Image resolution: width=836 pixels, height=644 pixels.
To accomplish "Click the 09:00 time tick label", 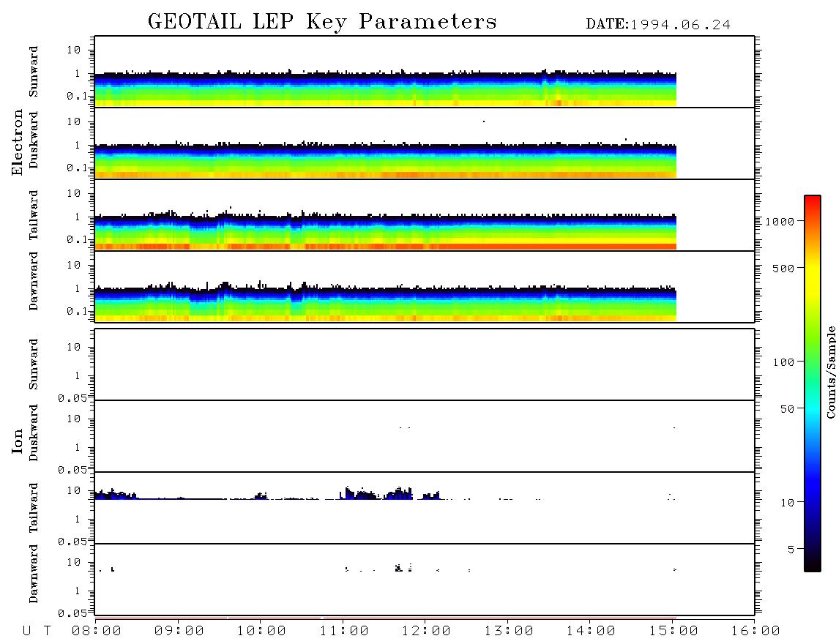I will click(x=179, y=632).
